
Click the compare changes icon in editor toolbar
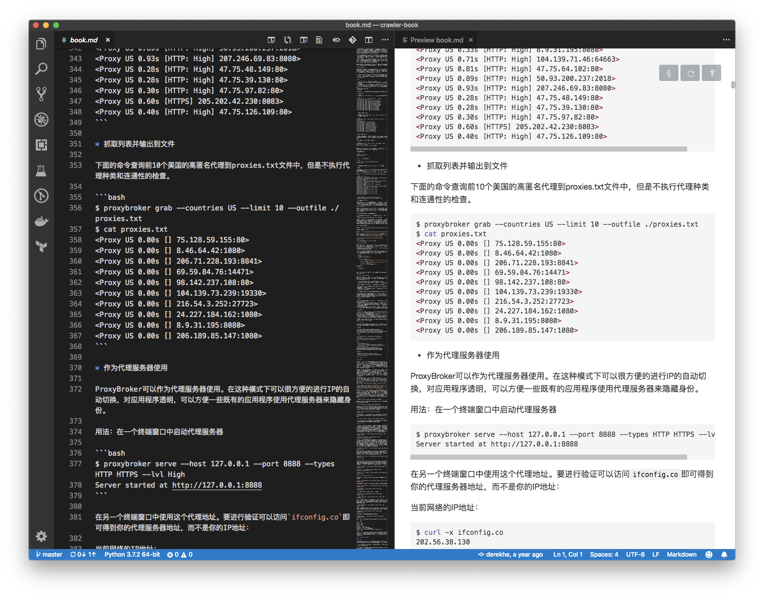[287, 40]
